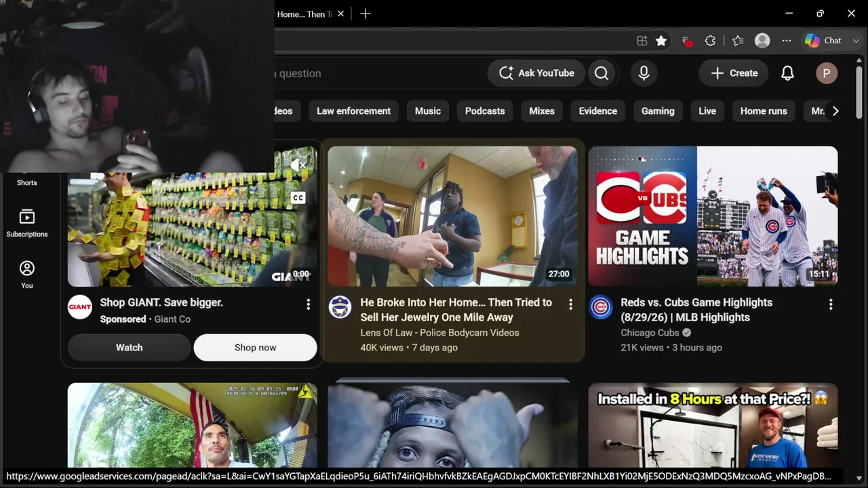
Task: Click the Shop now button
Action: click(x=255, y=348)
